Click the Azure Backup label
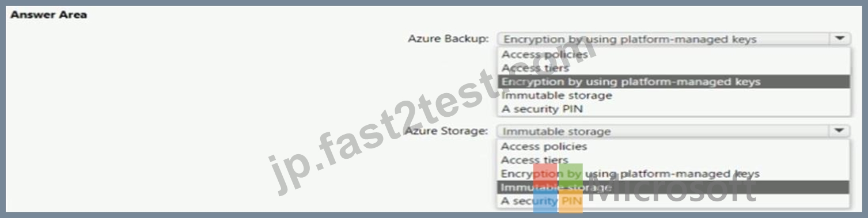 tap(448, 39)
